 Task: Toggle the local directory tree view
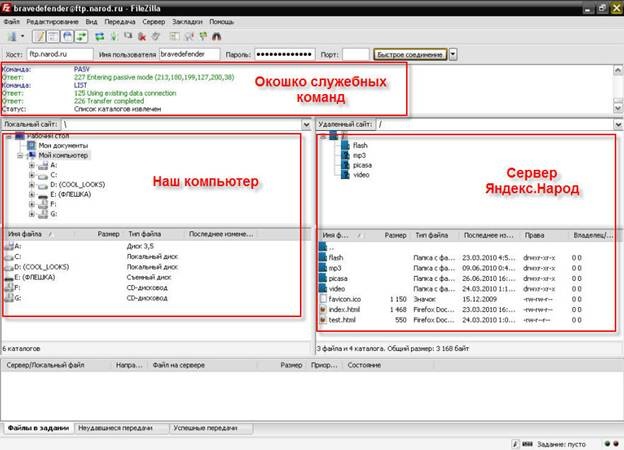click(53, 37)
